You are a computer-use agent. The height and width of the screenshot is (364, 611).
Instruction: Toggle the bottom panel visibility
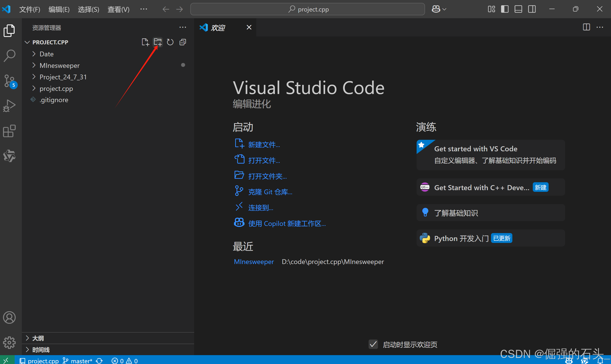[518, 9]
